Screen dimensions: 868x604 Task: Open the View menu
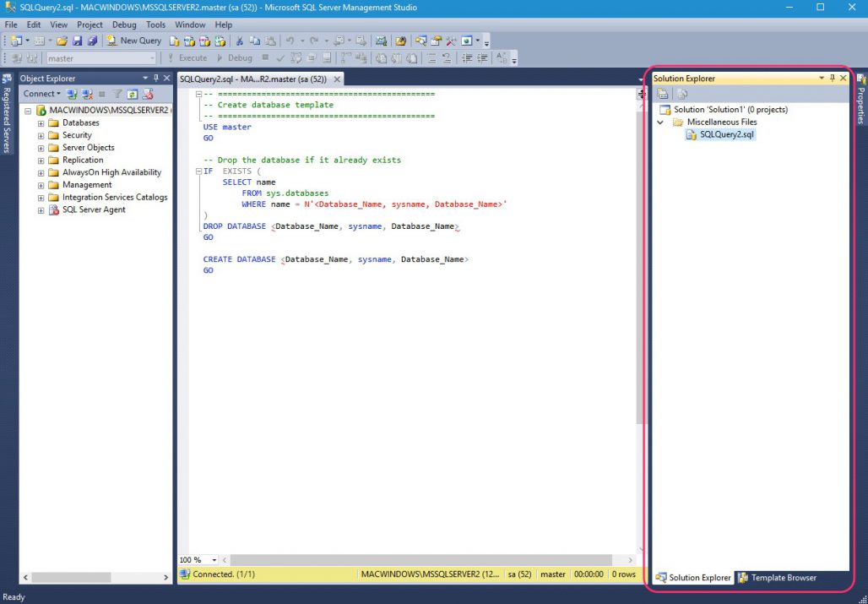tap(58, 24)
